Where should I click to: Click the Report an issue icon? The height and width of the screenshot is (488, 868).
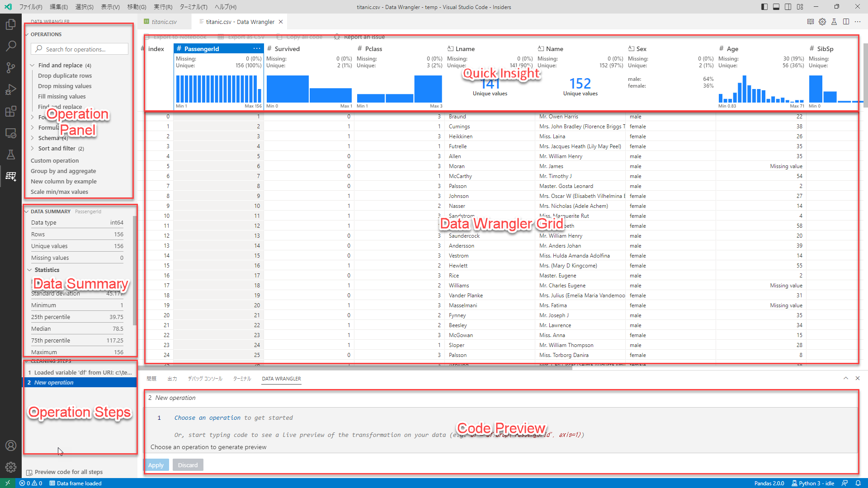click(x=337, y=37)
